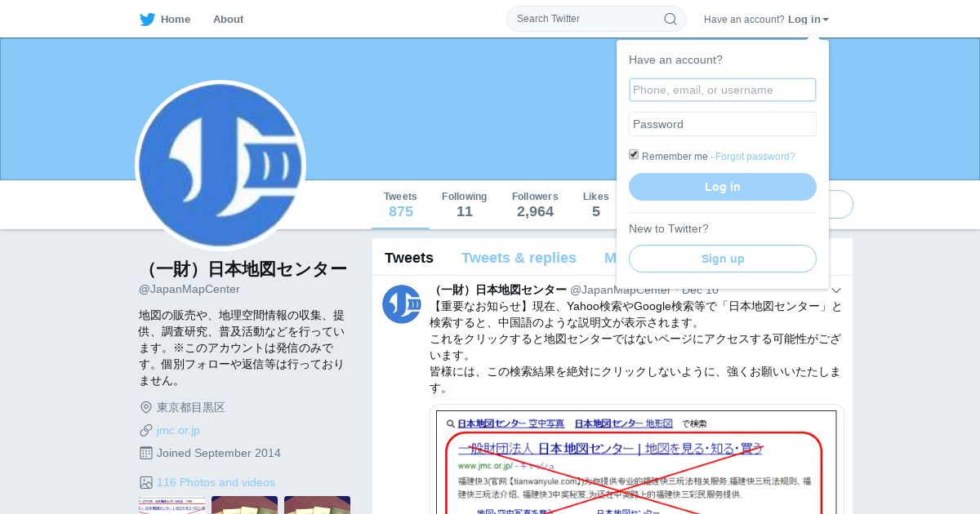Switch to the Tweets & replies tab

[519, 258]
